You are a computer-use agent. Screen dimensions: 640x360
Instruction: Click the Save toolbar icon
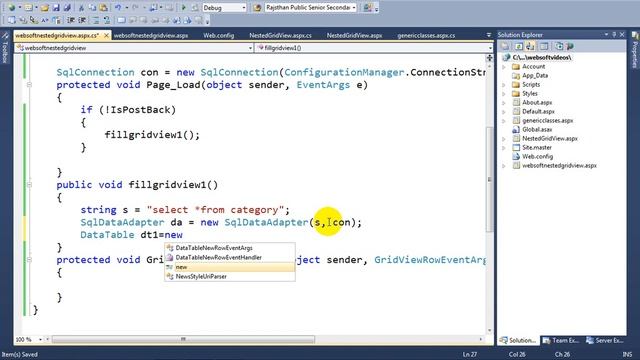pyautogui.click(x=56, y=7)
